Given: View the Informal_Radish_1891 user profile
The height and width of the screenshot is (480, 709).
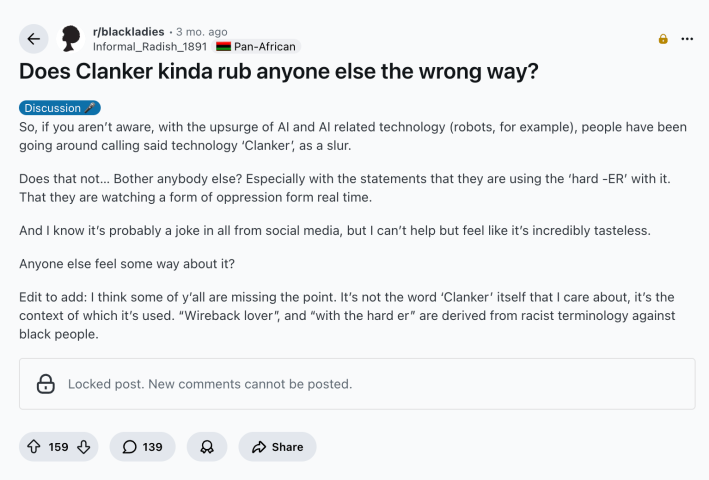Looking at the screenshot, I should [149, 46].
